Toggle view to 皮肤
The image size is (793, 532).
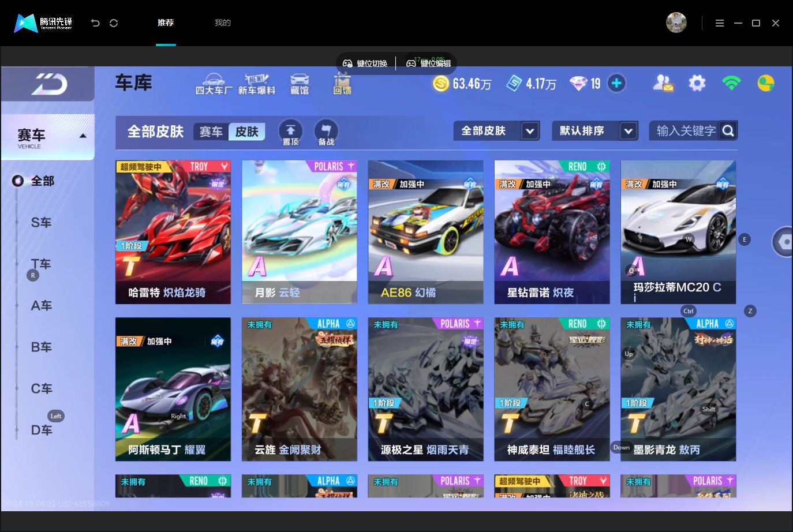(247, 132)
